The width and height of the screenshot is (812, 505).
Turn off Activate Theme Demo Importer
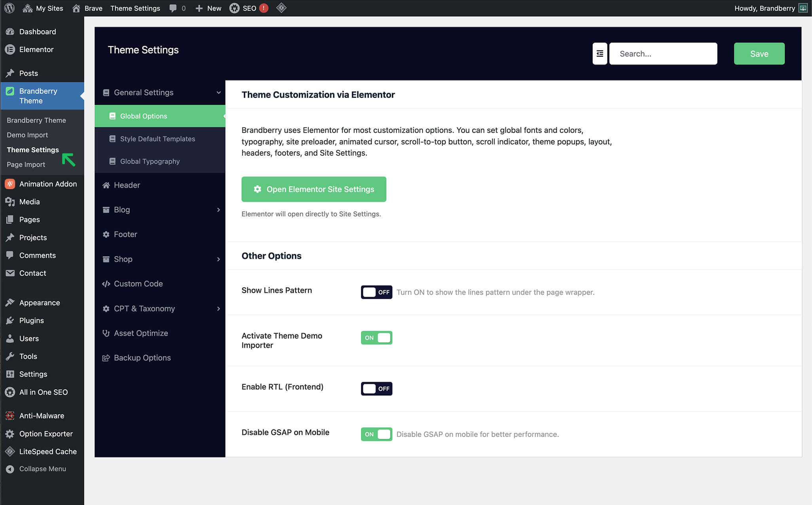[x=376, y=338]
